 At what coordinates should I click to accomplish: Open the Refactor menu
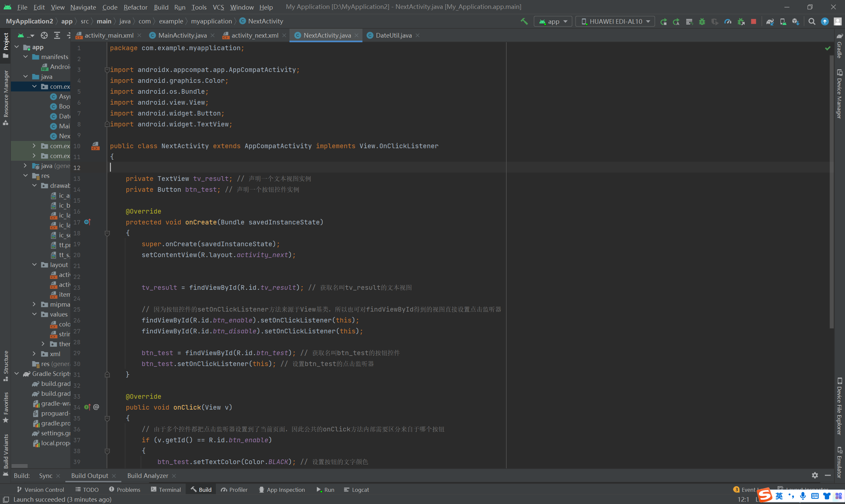(x=135, y=7)
